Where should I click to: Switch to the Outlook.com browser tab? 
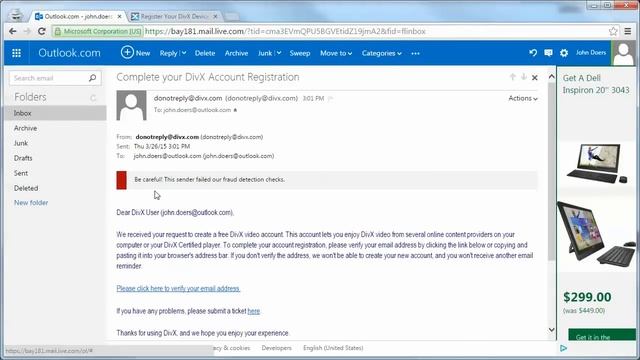coord(78,16)
